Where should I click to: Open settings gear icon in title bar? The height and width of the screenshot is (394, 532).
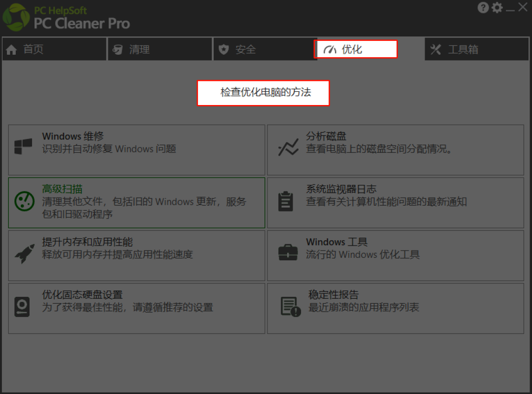(497, 7)
